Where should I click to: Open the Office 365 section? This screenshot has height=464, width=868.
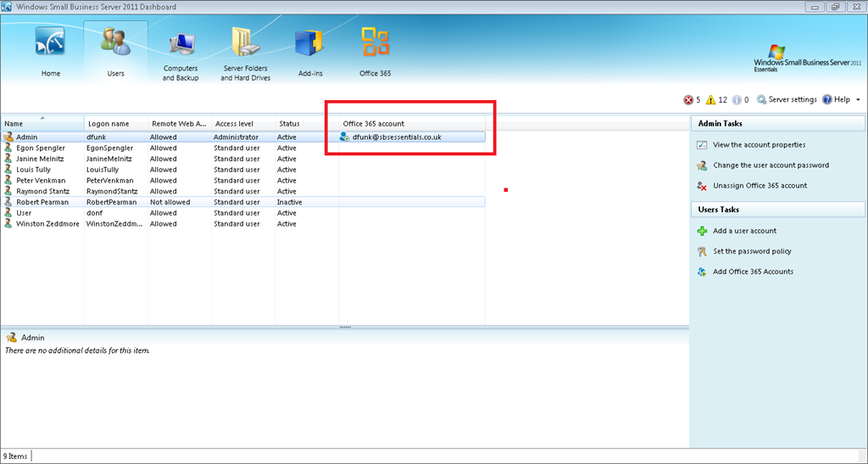pyautogui.click(x=375, y=53)
